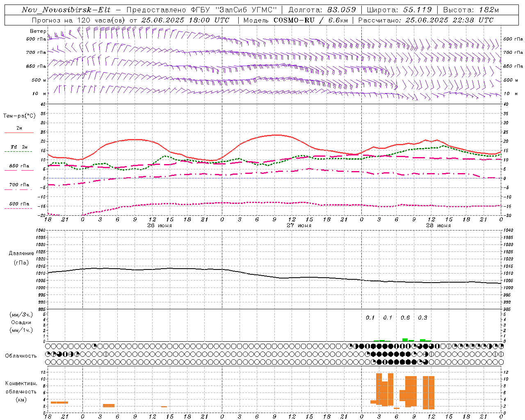The image size is (525, 420).
Task: Click the (мм/1ч.) precipitation unit label
Action: pos(21,330)
